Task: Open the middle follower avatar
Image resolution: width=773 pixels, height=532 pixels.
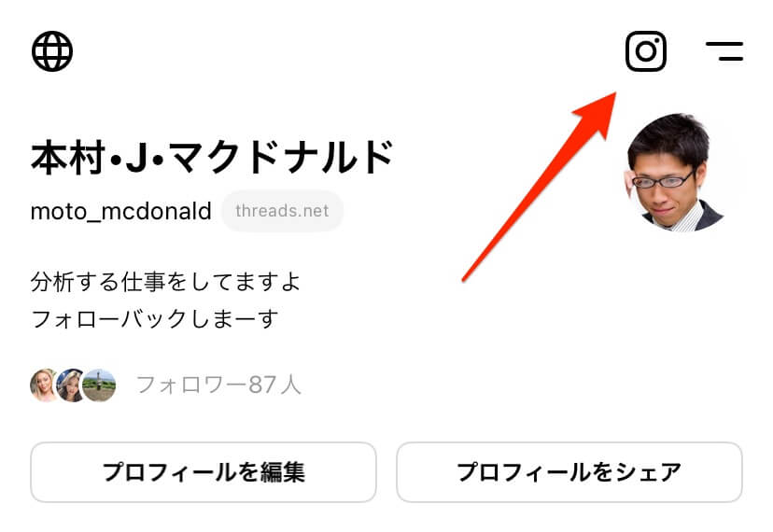Action: pos(72,385)
